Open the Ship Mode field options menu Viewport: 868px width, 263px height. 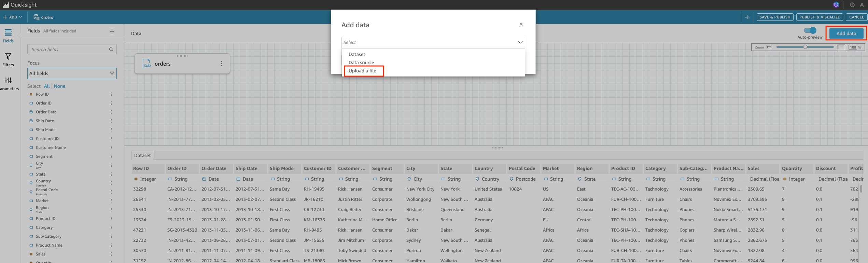tap(111, 130)
